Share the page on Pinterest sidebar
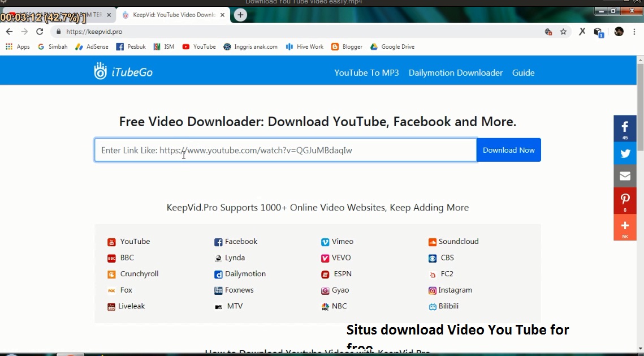644x356 pixels. 625,200
